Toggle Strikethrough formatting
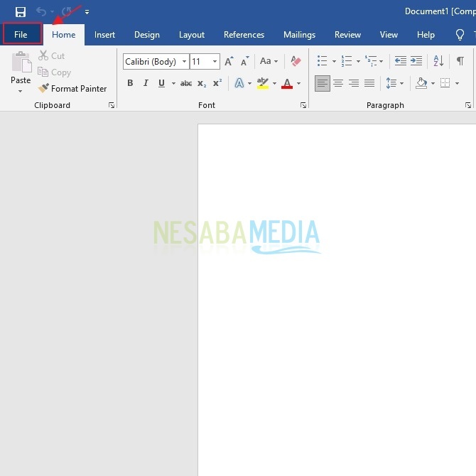The image size is (476, 476). coord(186,83)
